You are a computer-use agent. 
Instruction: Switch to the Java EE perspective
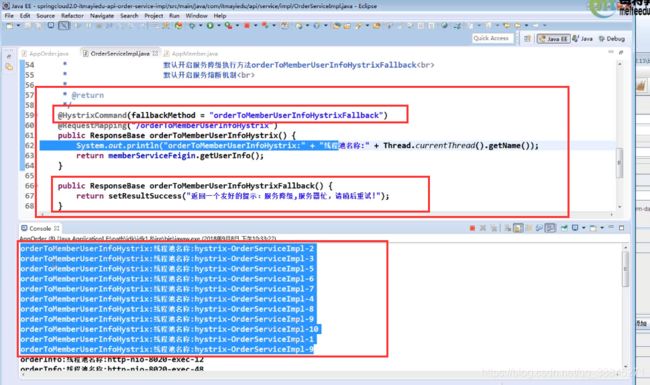[x=553, y=39]
